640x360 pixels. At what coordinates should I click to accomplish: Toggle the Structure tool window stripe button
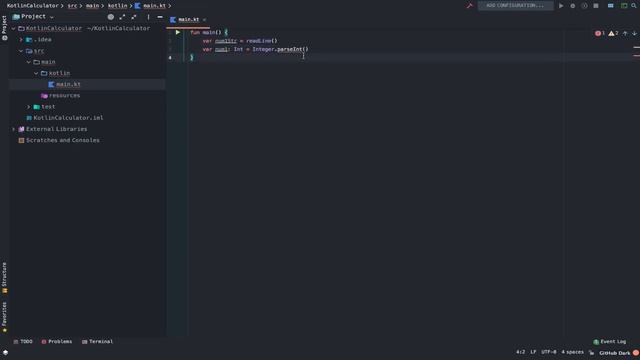point(4,278)
